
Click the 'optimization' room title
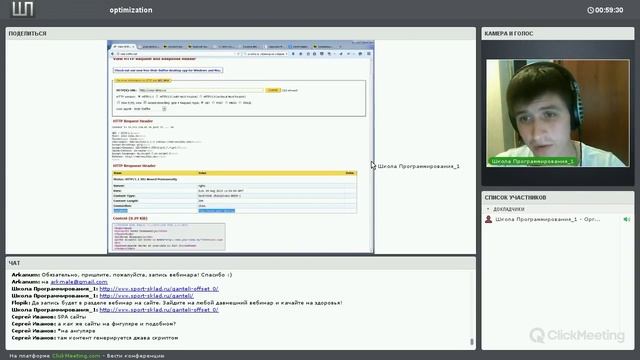tap(131, 10)
